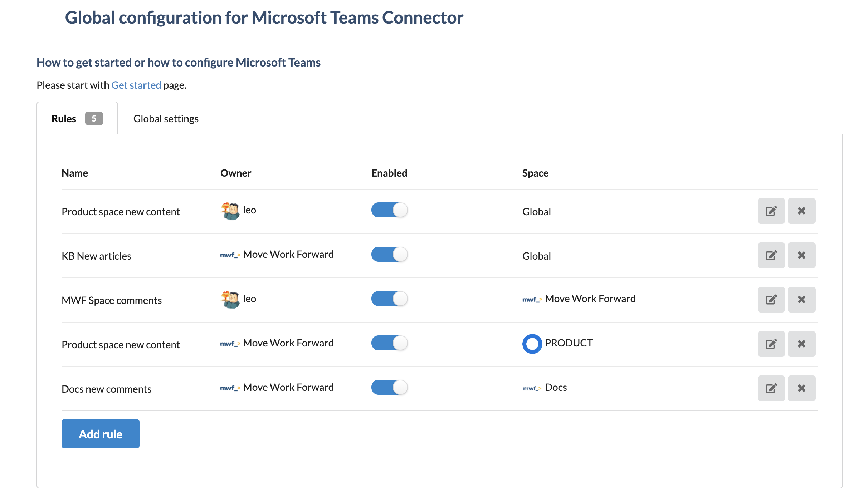Screen dimensions: 868x497
Task: Click the Move Work Forward space link
Action: pos(590,299)
